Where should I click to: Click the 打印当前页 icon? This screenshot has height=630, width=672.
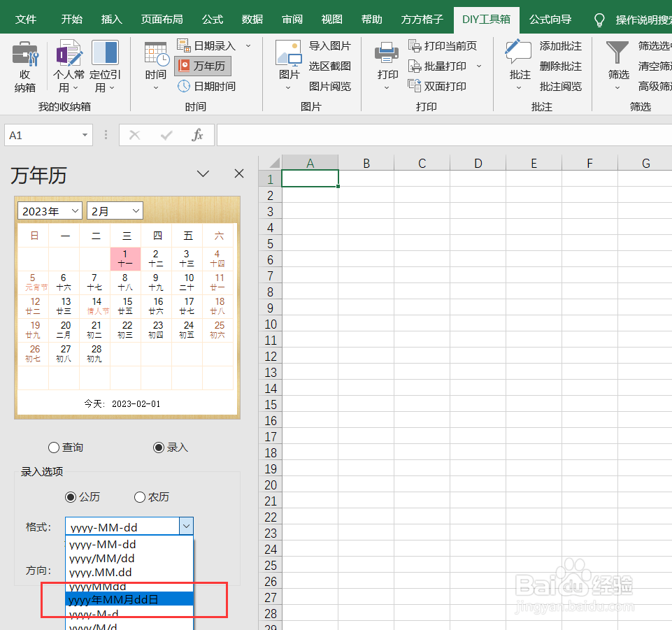415,45
